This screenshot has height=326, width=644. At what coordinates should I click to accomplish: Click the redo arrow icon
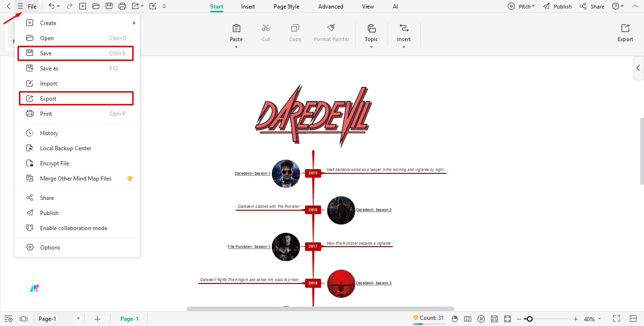pyautogui.click(x=69, y=6)
